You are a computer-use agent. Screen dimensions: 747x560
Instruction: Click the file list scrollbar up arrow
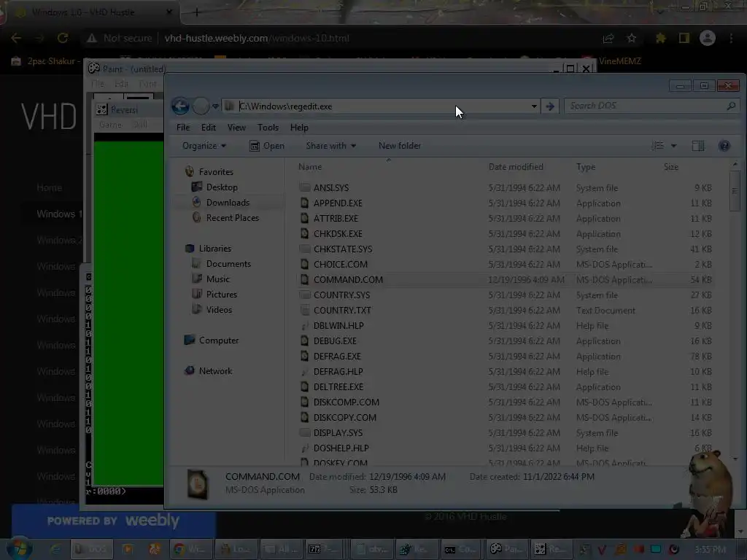coord(735,164)
